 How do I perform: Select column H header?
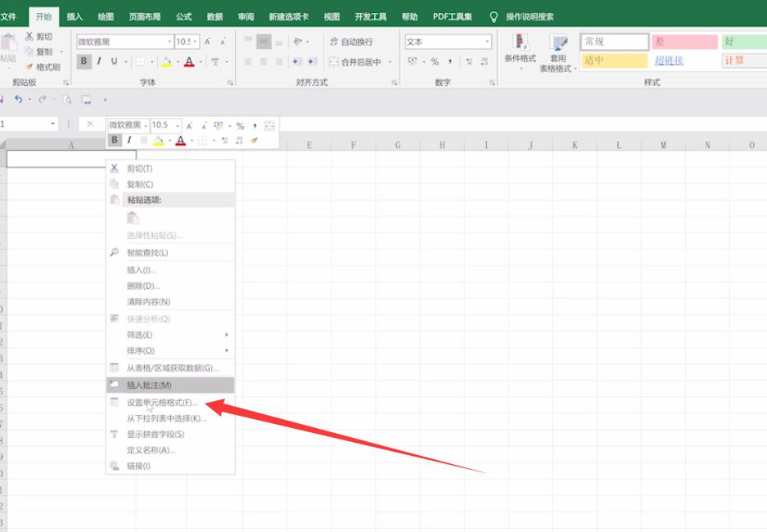[x=442, y=145]
